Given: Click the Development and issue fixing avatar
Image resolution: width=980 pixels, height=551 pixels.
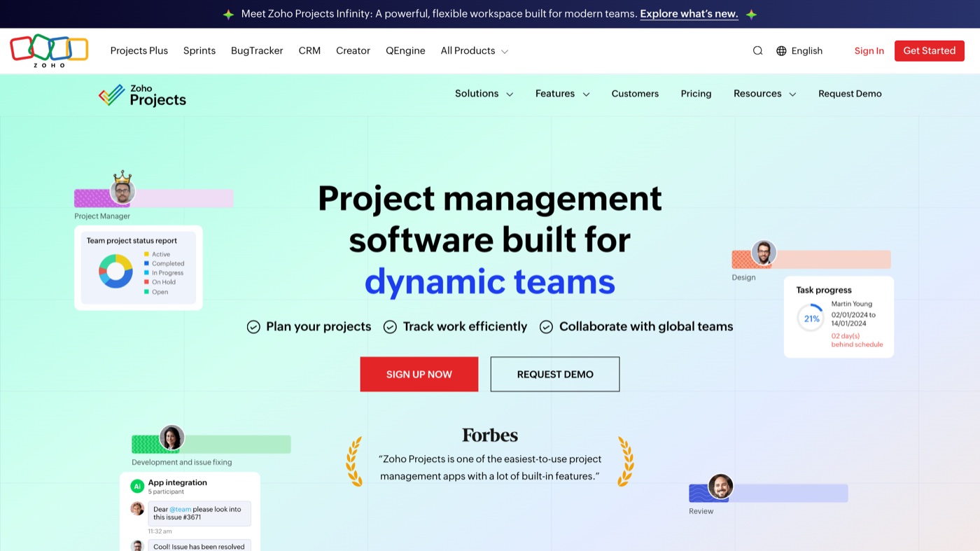Looking at the screenshot, I should pyautogui.click(x=171, y=438).
